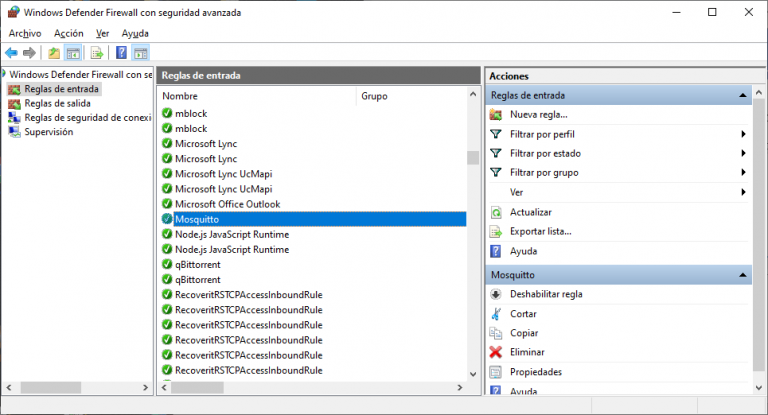Click the Propiedades icon in Mosquitto actions
Screen dimensions: 768x415
tap(496, 372)
